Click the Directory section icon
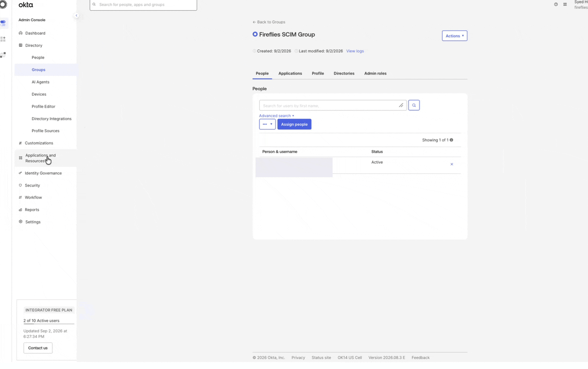 pyautogui.click(x=21, y=45)
